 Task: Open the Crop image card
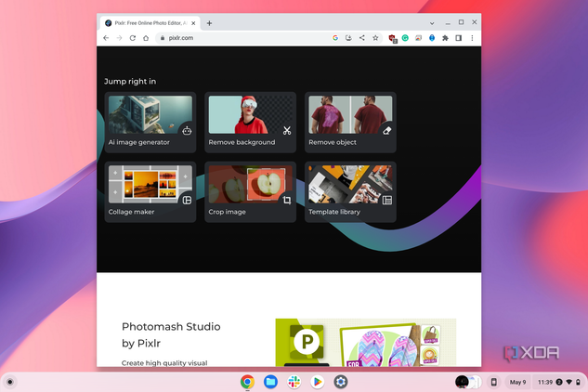tap(251, 192)
